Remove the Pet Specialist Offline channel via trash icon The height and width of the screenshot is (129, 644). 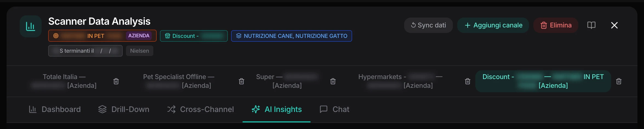pyautogui.click(x=242, y=81)
